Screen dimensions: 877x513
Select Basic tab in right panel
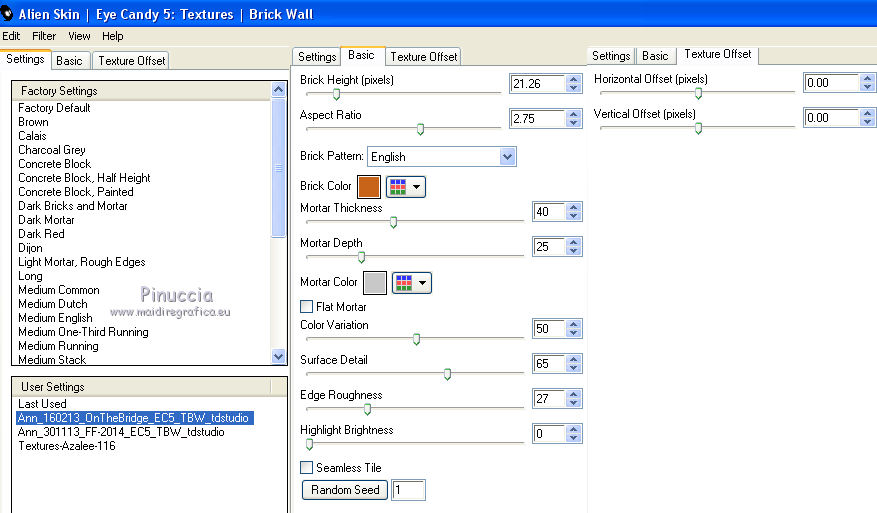(x=655, y=55)
